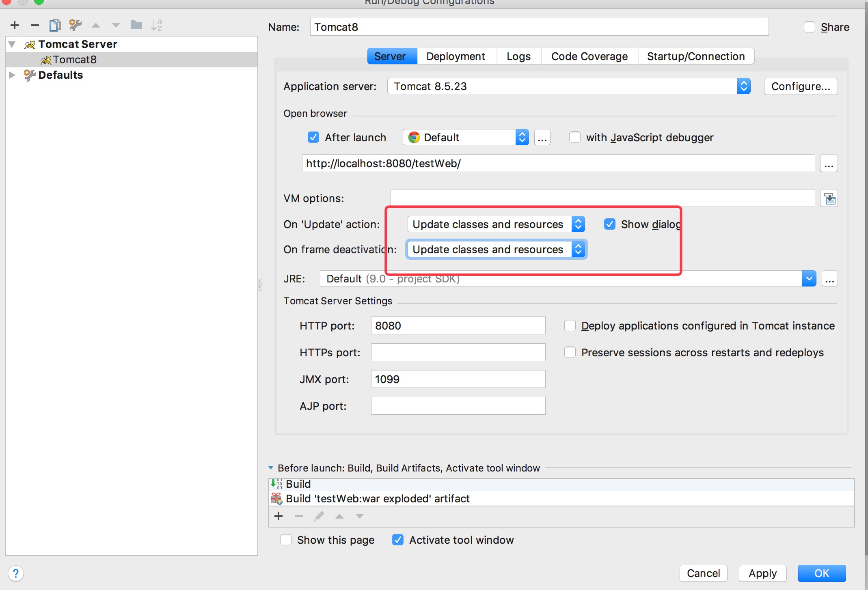Click Cancel button
Screen dimensions: 868x590
pyautogui.click(x=703, y=573)
